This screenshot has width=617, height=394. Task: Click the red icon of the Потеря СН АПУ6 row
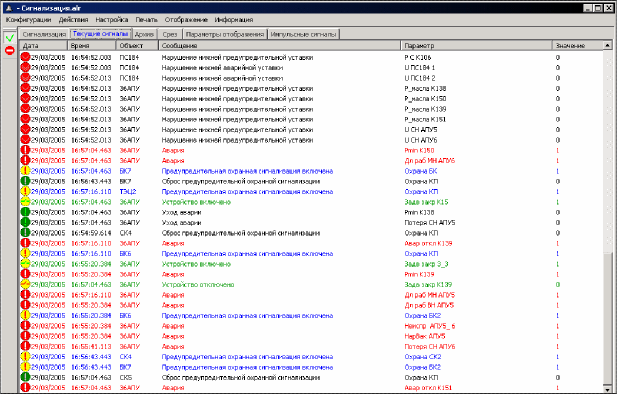(x=25, y=346)
